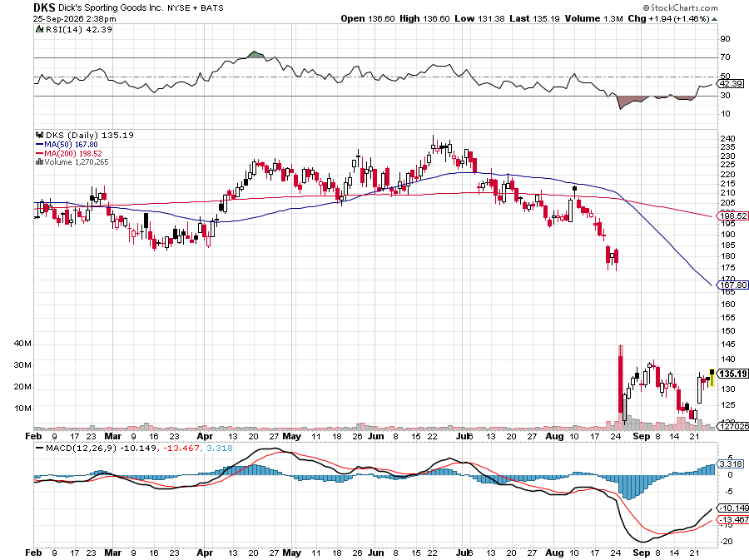Click the Volume 1,270,265 legend label
Viewport: 749px width, 560px height.
77,162
